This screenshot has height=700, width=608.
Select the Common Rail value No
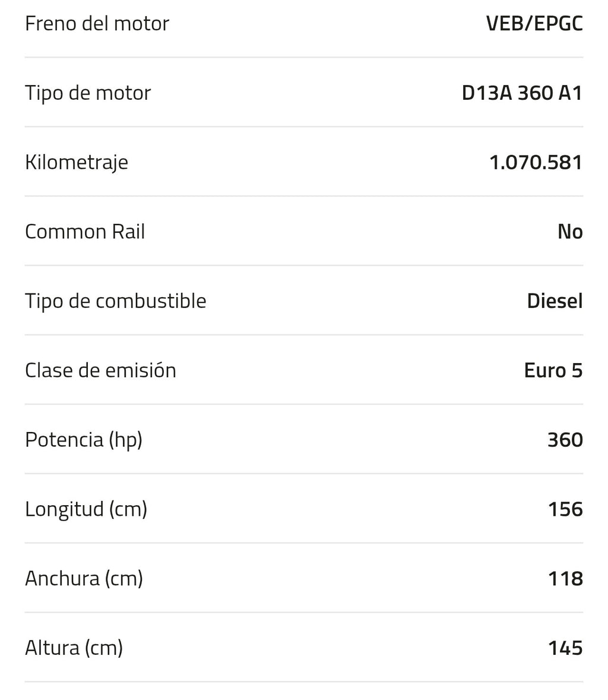pos(571,232)
